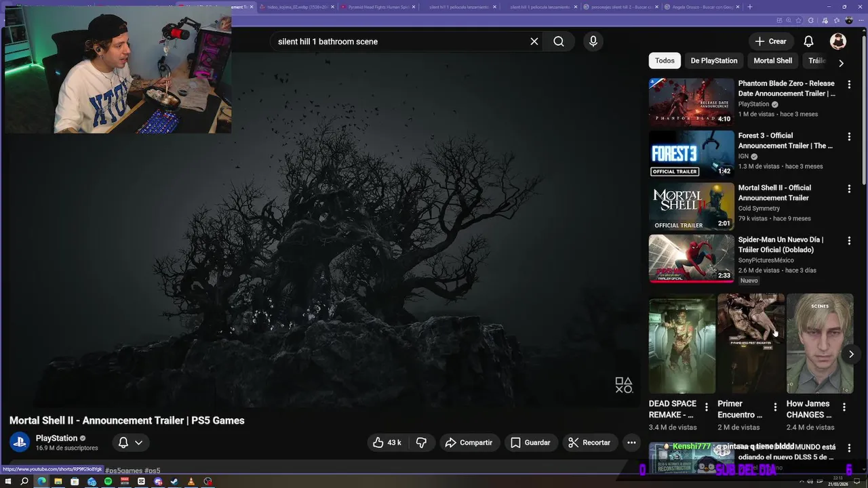The height and width of the screenshot is (488, 868).
Task: Open Phantom Blade Zero video title
Action: coord(787,88)
